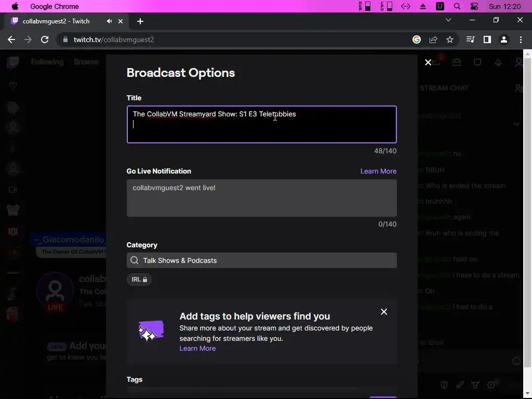Open the Apple menu
This screenshot has width=532, height=399.
point(15,6)
